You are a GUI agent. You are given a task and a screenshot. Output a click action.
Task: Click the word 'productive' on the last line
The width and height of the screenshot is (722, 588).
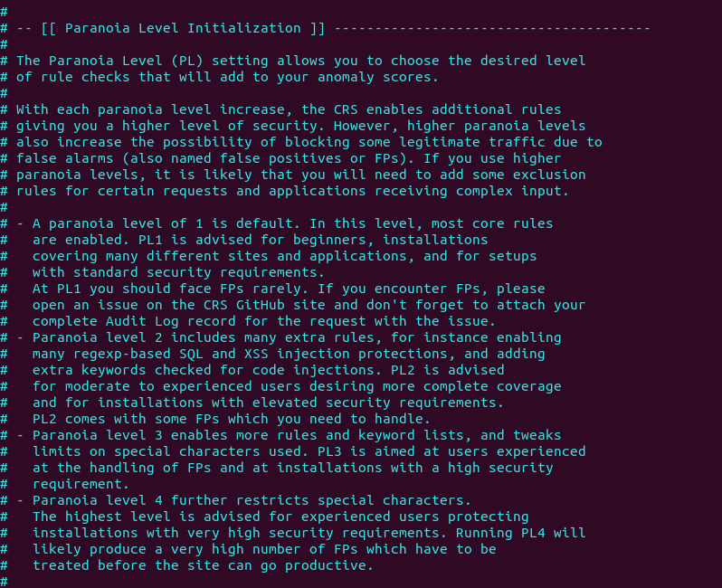pos(326,565)
